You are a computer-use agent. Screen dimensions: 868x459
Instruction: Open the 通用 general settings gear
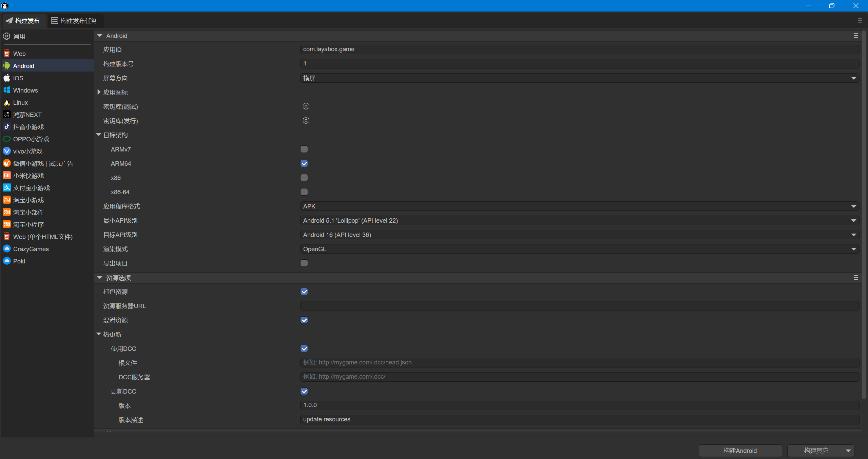pos(7,36)
